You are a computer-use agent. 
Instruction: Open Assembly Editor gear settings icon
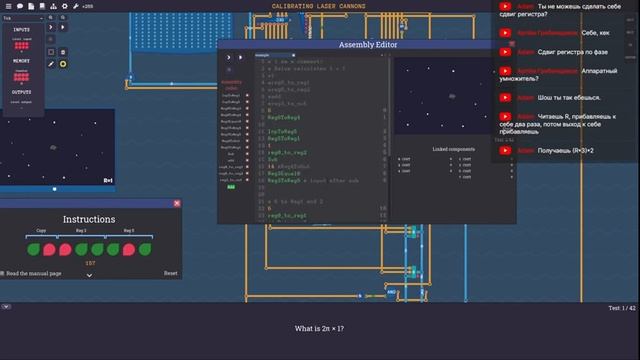click(x=229, y=70)
